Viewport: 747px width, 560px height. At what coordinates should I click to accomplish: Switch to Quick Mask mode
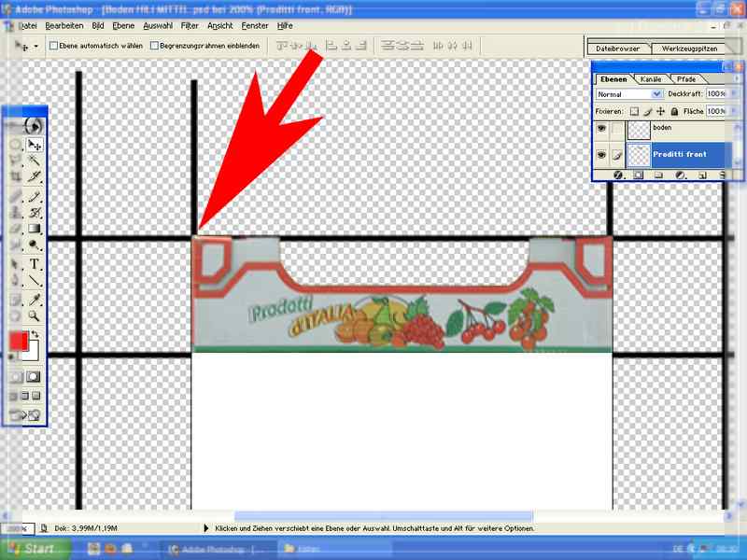tap(33, 377)
